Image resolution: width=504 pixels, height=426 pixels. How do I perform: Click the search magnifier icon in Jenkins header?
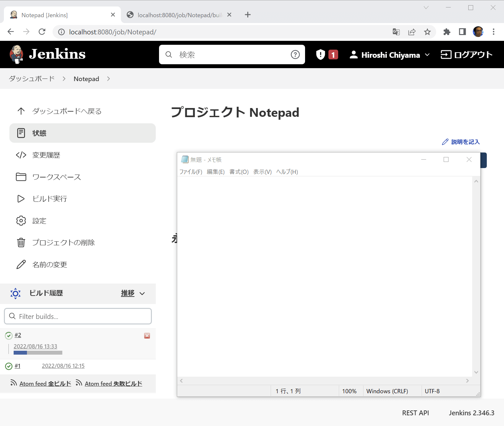point(169,55)
